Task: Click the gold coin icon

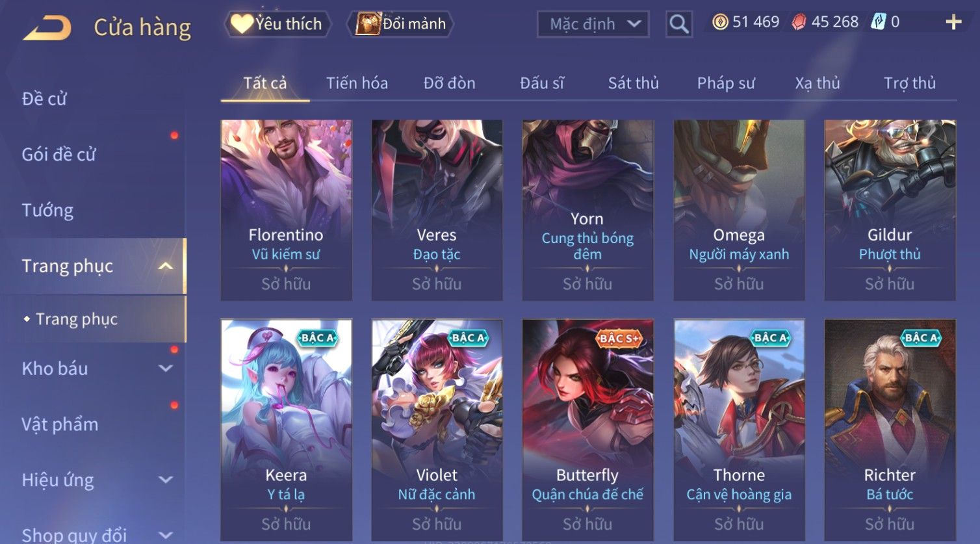Action: (720, 22)
